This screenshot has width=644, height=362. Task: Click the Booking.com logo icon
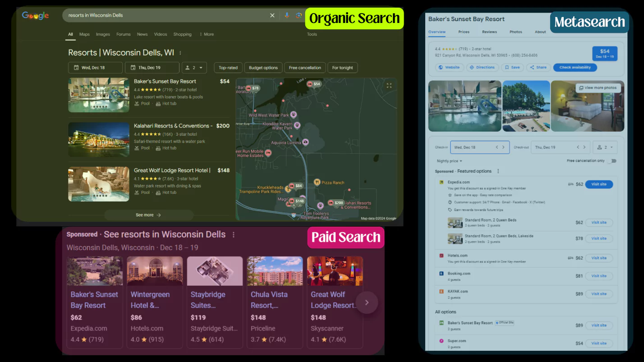point(441,274)
